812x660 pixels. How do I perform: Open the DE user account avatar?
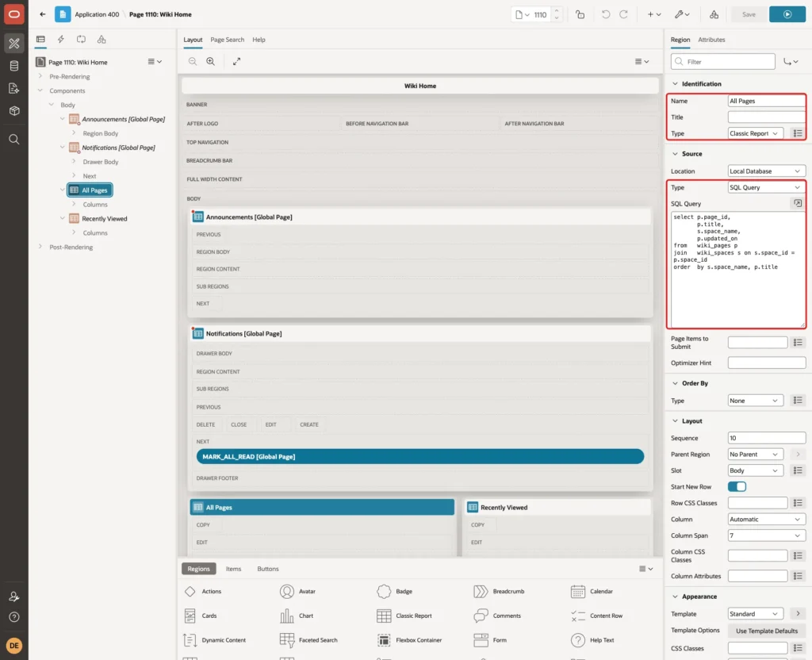[14, 646]
